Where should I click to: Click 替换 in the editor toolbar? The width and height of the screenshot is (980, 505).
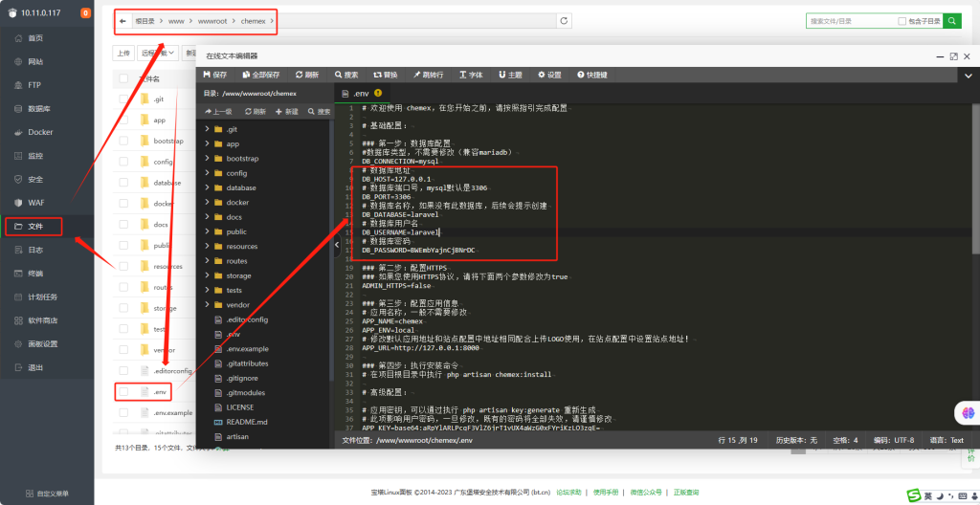coord(386,75)
